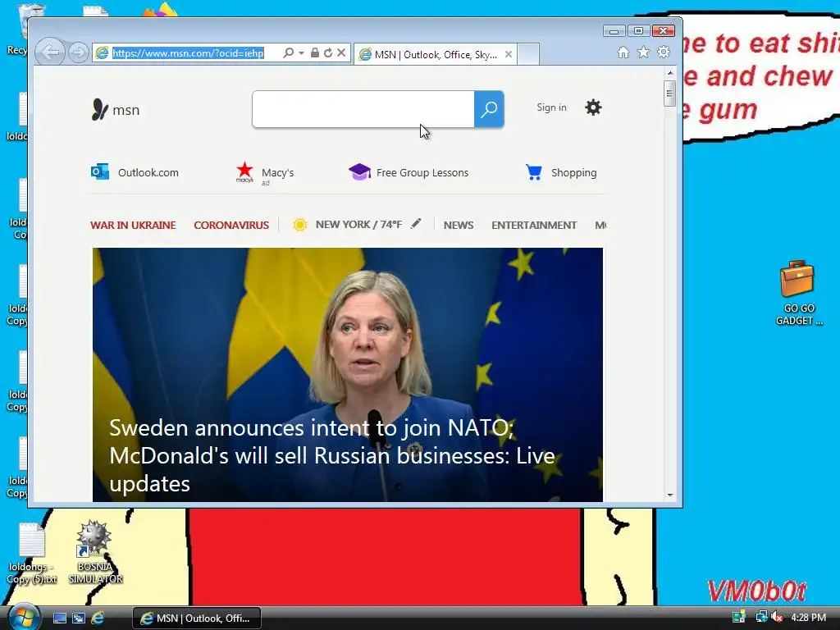Image resolution: width=840 pixels, height=630 pixels.
Task: Launch Internet Explorer from quick launch
Action: point(98,618)
